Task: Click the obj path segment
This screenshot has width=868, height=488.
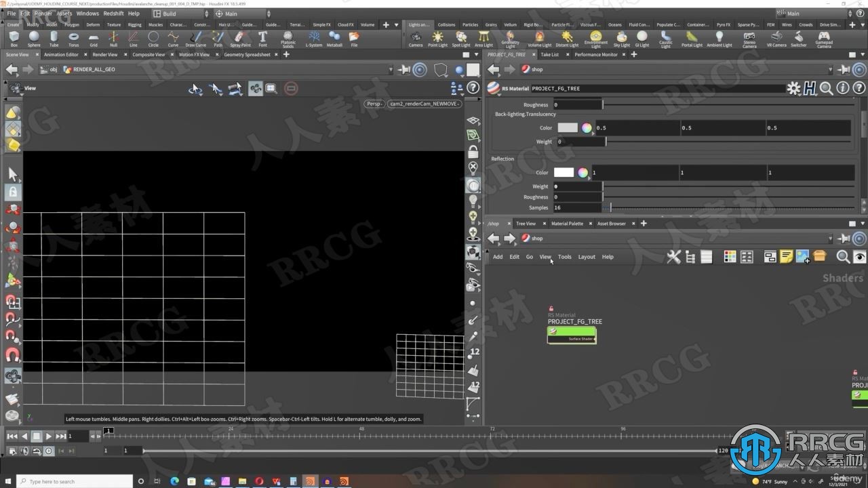Action: point(53,69)
